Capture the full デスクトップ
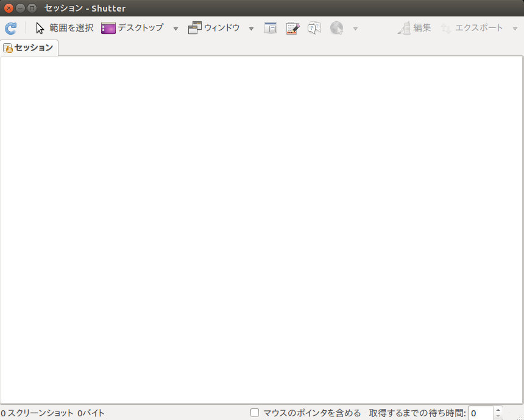Viewport: 524px width, 420px height. 132,28
